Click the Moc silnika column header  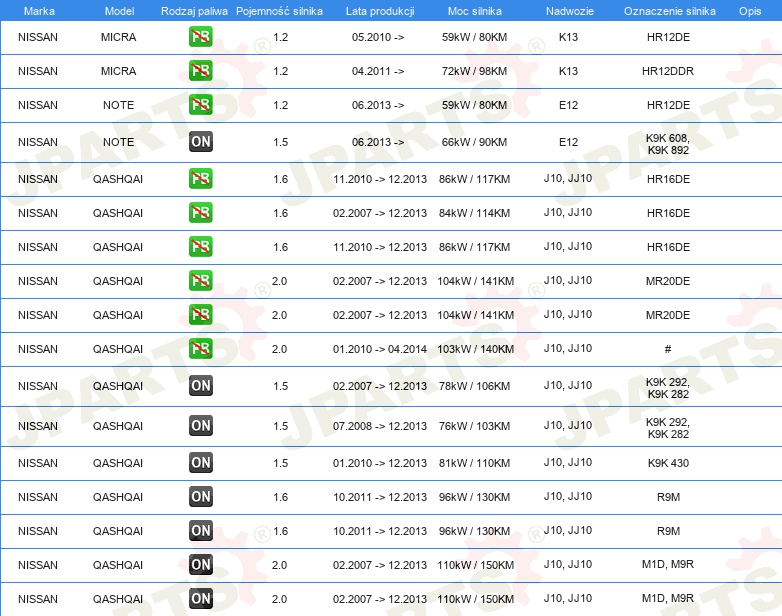pos(474,11)
